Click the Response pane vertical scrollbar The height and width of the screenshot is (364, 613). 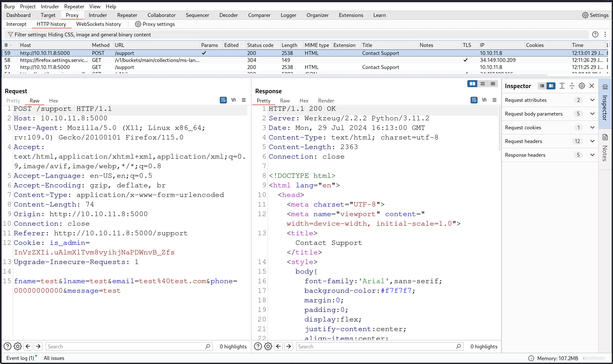(499, 128)
